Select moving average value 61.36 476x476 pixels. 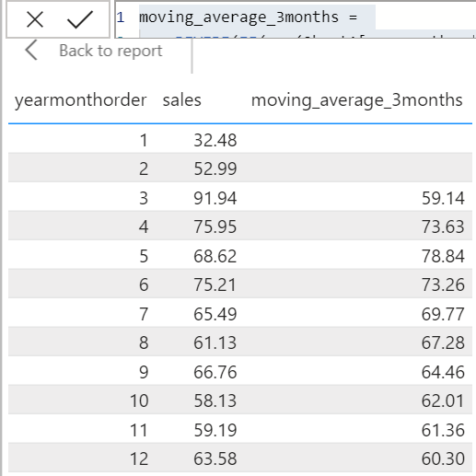443,430
